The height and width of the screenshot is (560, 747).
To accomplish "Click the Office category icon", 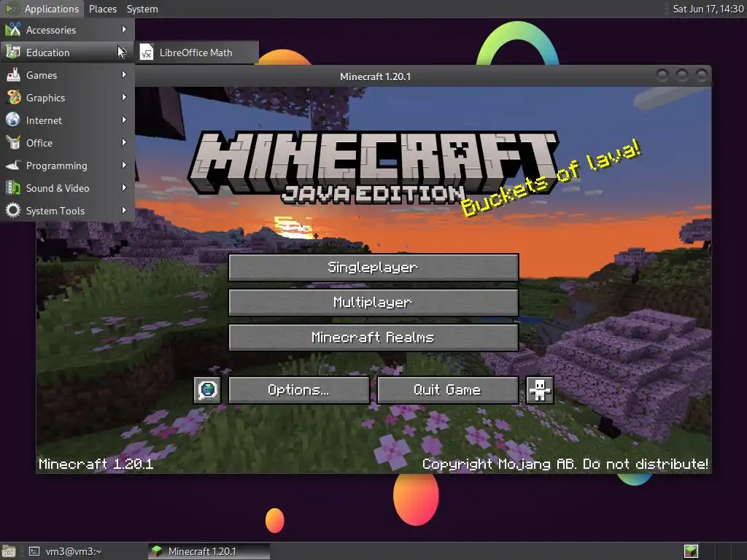I will (13, 142).
